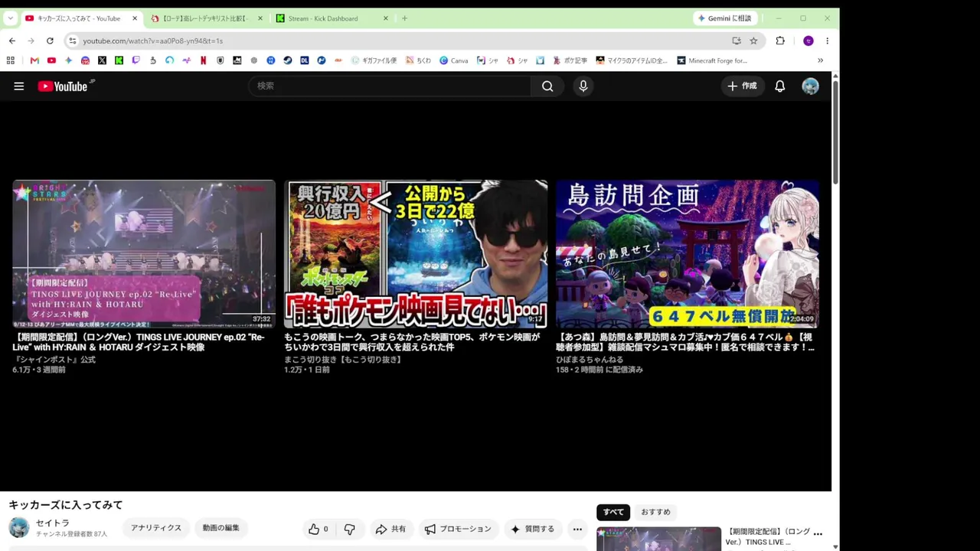
Task: Focus the YouTube 検索 search field
Action: click(x=390, y=86)
